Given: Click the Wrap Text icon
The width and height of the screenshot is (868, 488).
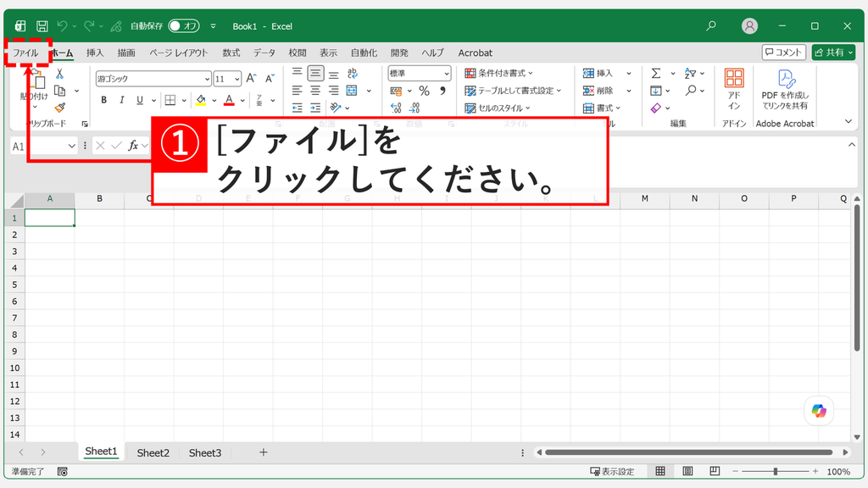Looking at the screenshot, I should click(x=352, y=73).
